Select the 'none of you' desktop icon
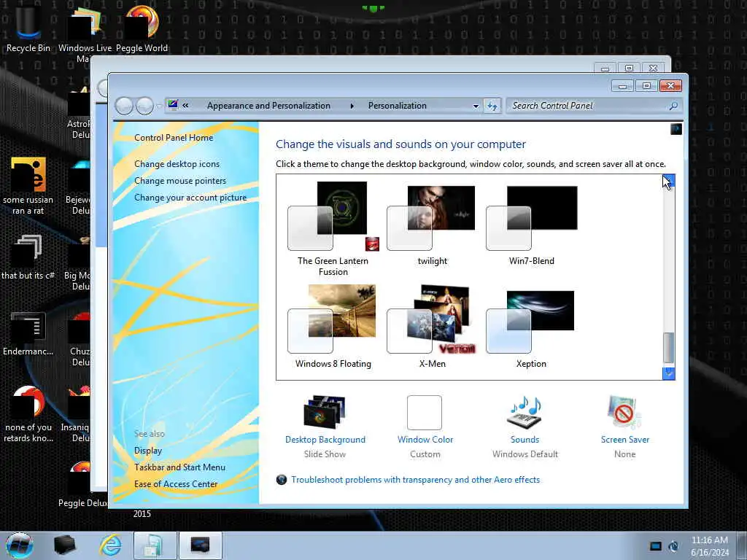The image size is (747, 560). tap(28, 414)
